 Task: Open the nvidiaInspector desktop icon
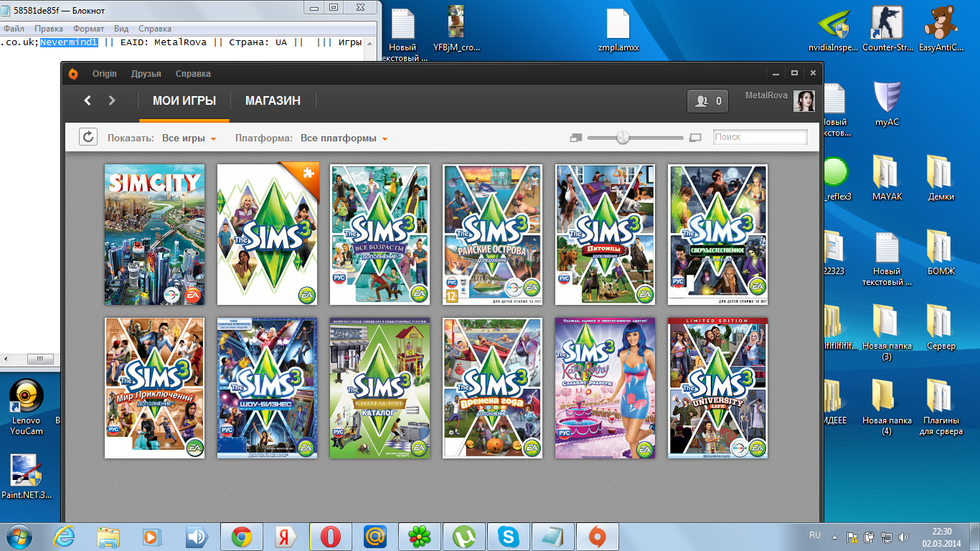click(833, 30)
